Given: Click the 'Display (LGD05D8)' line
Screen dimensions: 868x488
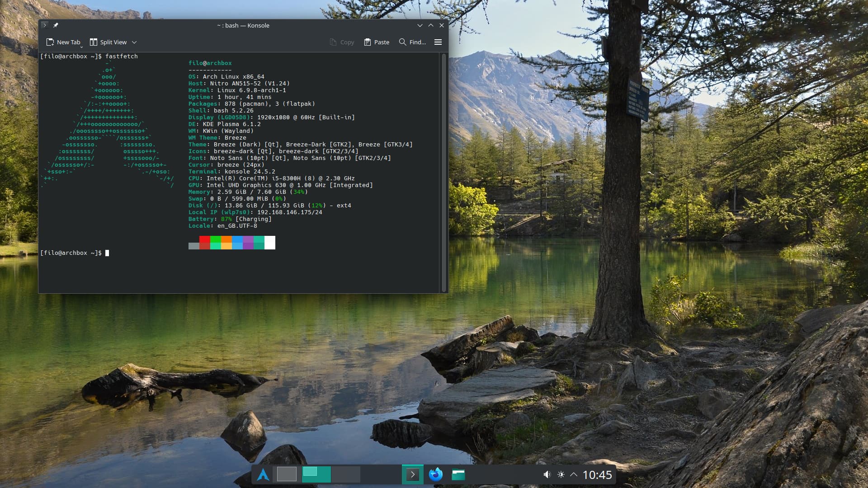Looking at the screenshot, I should (272, 117).
